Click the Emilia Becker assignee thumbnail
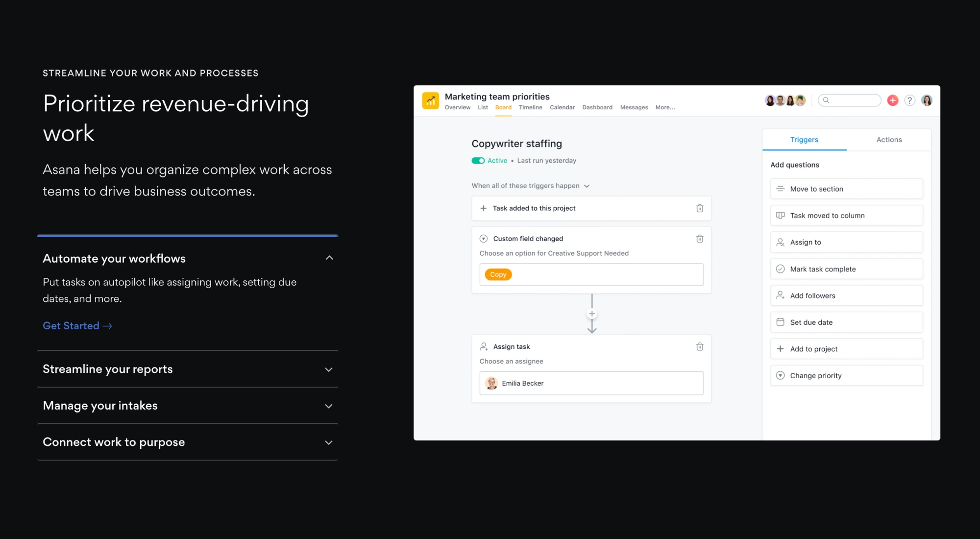This screenshot has height=539, width=980. (491, 383)
